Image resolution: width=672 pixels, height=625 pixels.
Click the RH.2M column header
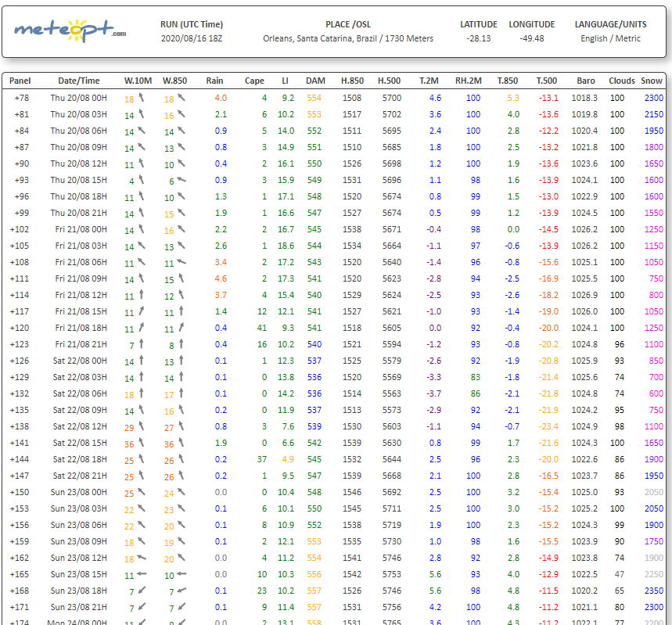coord(469,81)
